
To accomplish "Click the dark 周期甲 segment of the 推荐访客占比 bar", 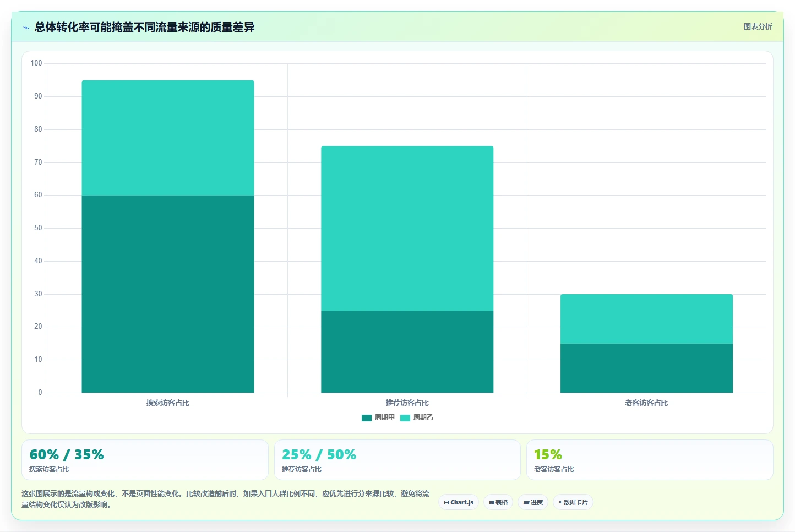I will tap(407, 351).
